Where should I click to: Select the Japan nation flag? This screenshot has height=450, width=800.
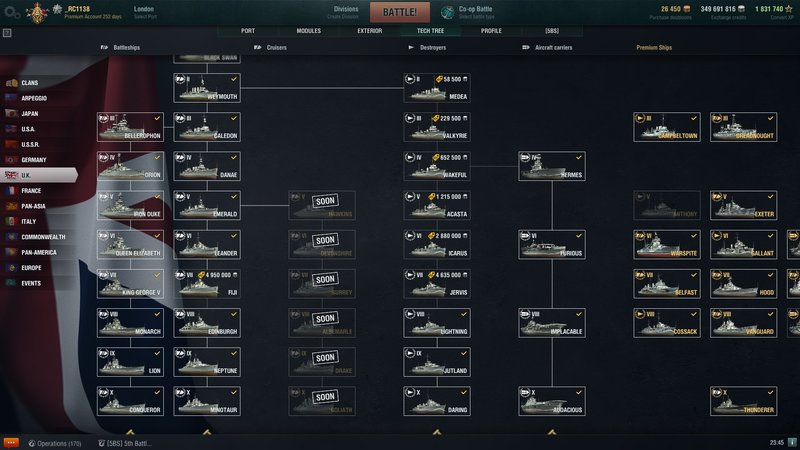pyautogui.click(x=11, y=113)
